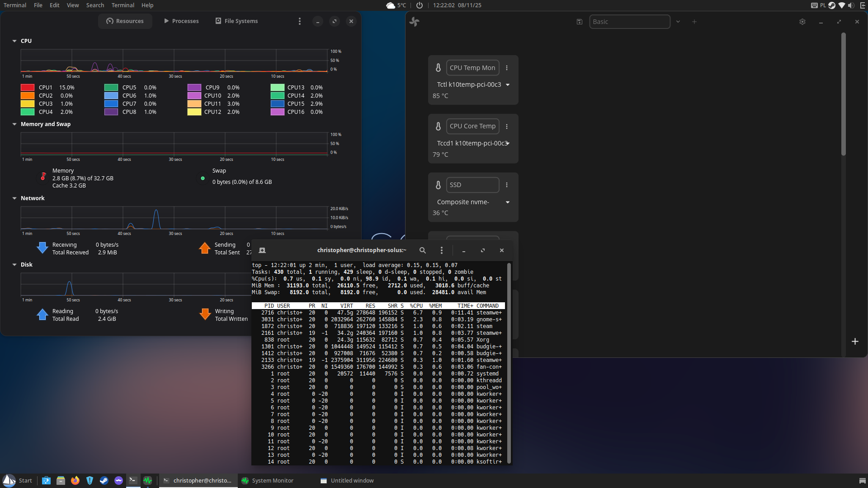
Task: Switch to the File Systems tab
Action: (x=236, y=21)
